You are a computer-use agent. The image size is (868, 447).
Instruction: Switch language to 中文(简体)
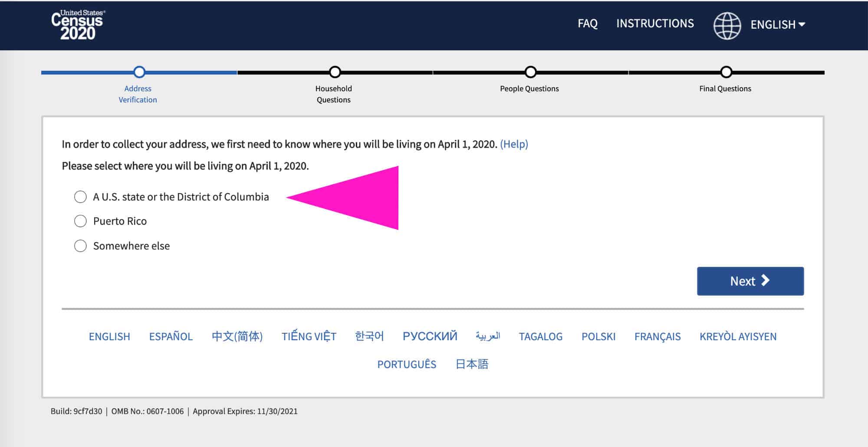237,336
